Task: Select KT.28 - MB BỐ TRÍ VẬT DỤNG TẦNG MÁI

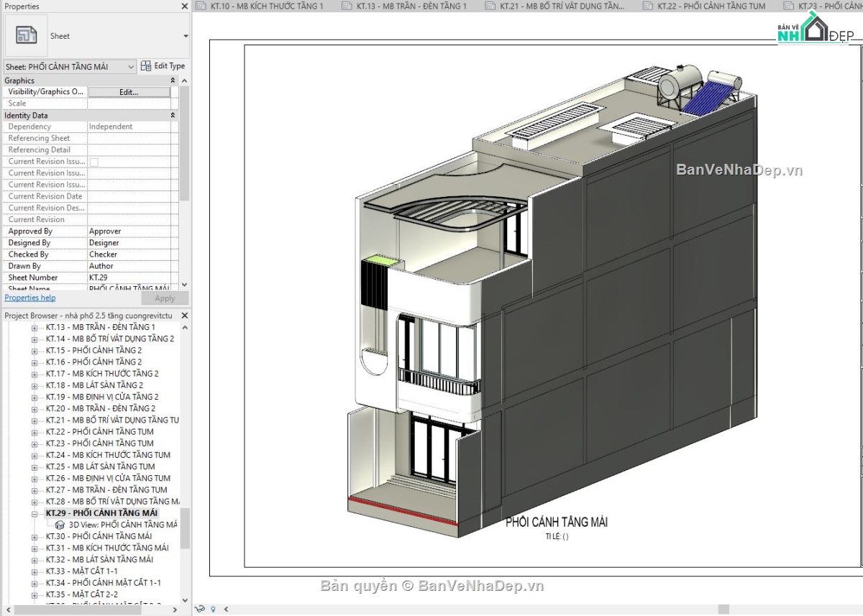Action: coord(112,501)
